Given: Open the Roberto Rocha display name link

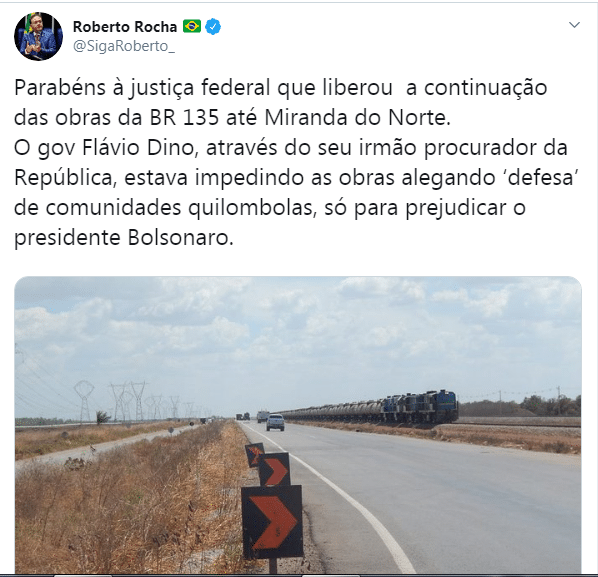Looking at the screenshot, I should (x=125, y=27).
